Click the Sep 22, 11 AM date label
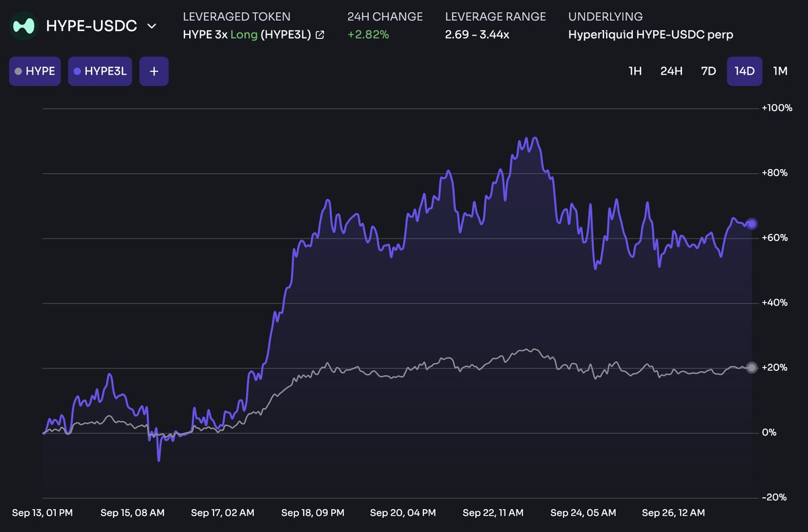Image resolution: width=808 pixels, height=532 pixels. (x=493, y=513)
